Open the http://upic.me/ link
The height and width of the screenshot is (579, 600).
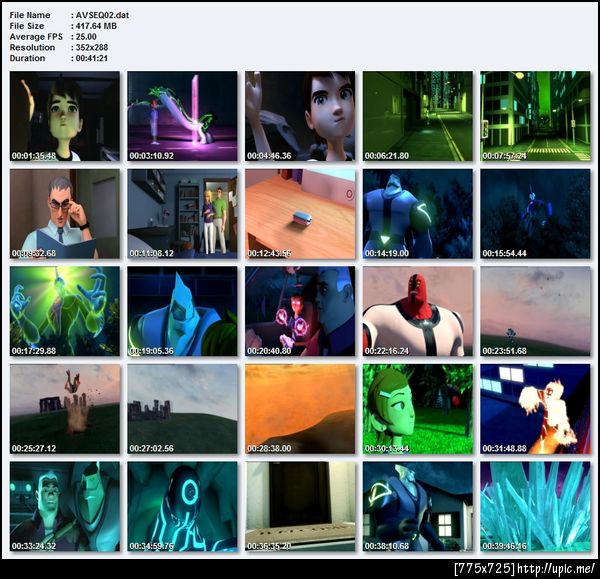pos(556,569)
